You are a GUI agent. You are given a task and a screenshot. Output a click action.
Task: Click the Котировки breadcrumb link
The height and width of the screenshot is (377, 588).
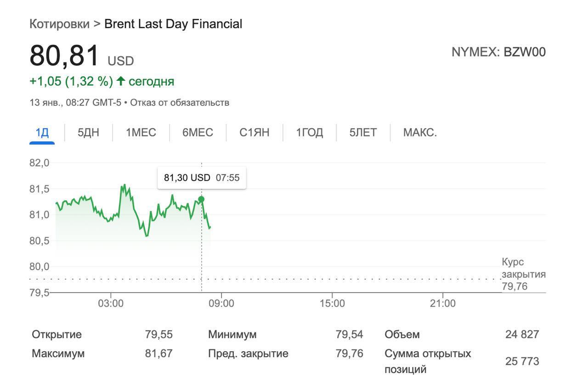tap(59, 24)
